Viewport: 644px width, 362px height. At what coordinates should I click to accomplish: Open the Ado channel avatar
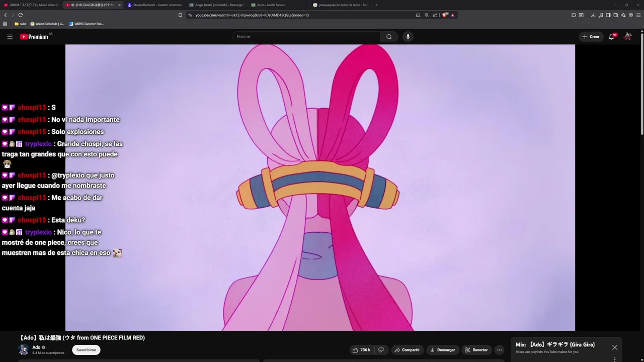pyautogui.click(x=24, y=349)
